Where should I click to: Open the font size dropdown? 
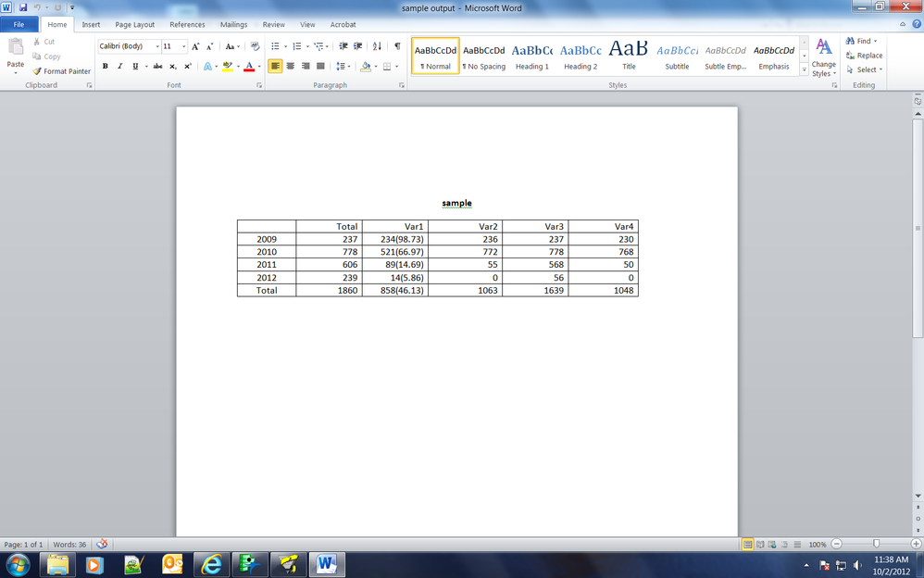[x=184, y=46]
